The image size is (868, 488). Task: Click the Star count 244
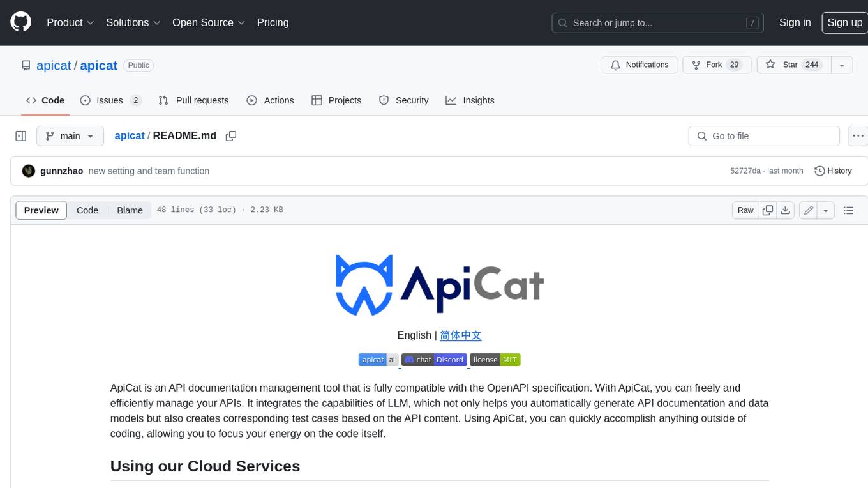[812, 65]
